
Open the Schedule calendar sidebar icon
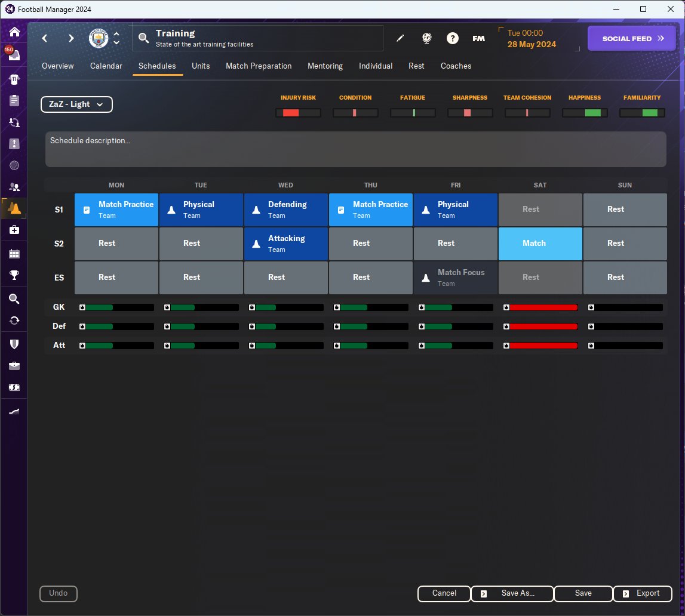tap(14, 254)
